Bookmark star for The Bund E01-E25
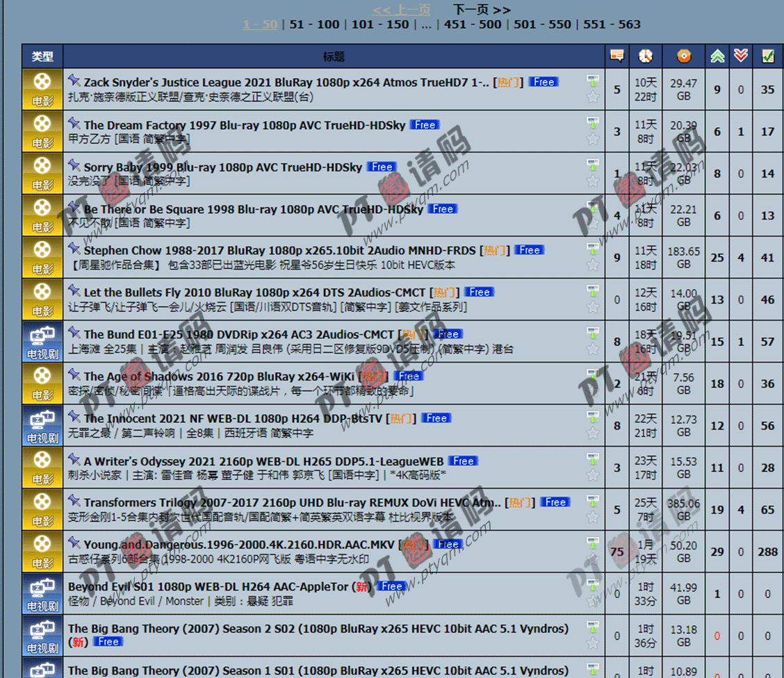This screenshot has height=678, width=784. click(x=593, y=348)
